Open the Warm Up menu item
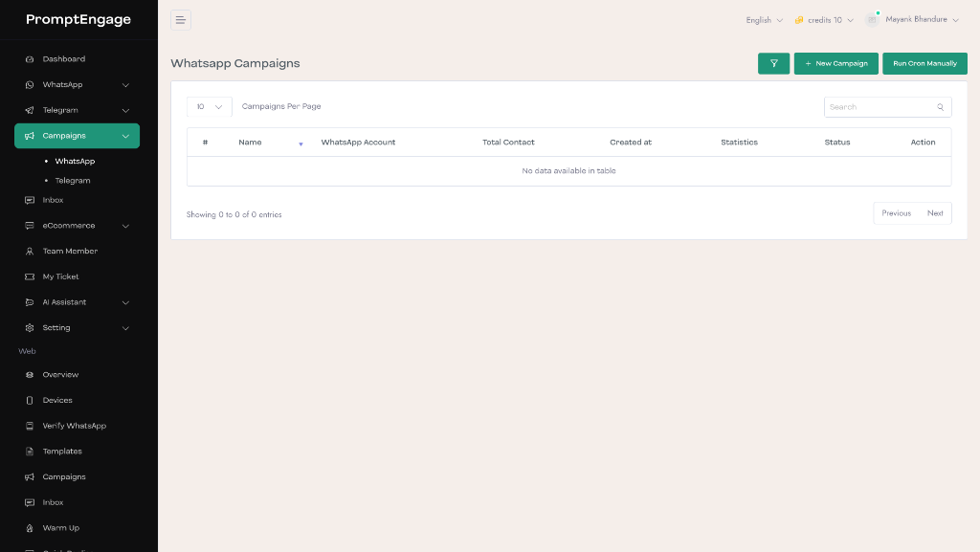The height and width of the screenshot is (552, 980). click(x=77, y=529)
